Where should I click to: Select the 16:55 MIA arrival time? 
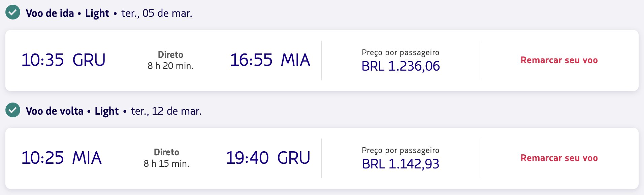(x=270, y=60)
